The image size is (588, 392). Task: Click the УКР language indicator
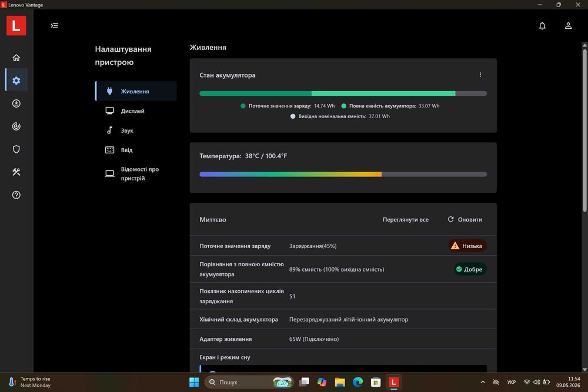pyautogui.click(x=511, y=382)
